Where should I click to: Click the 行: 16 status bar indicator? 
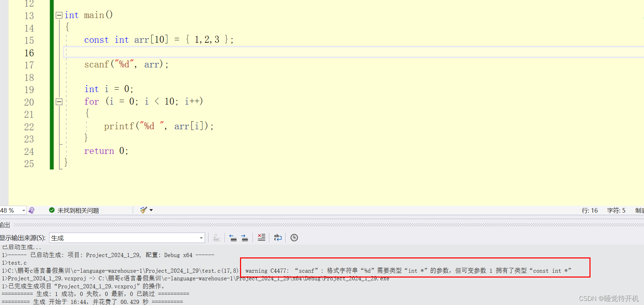click(590, 211)
